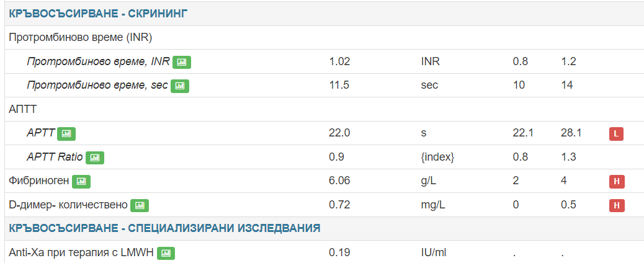The image size is (644, 263).
Task: Click the green chart icon beside APTT
Action: click(66, 133)
